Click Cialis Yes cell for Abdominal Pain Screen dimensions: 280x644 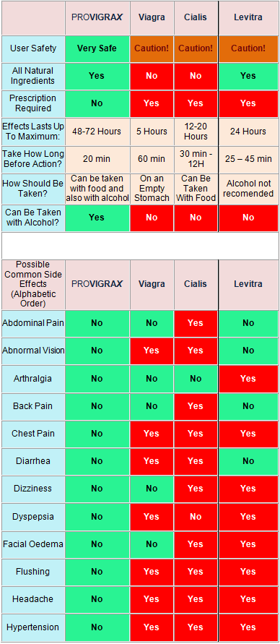click(x=195, y=323)
